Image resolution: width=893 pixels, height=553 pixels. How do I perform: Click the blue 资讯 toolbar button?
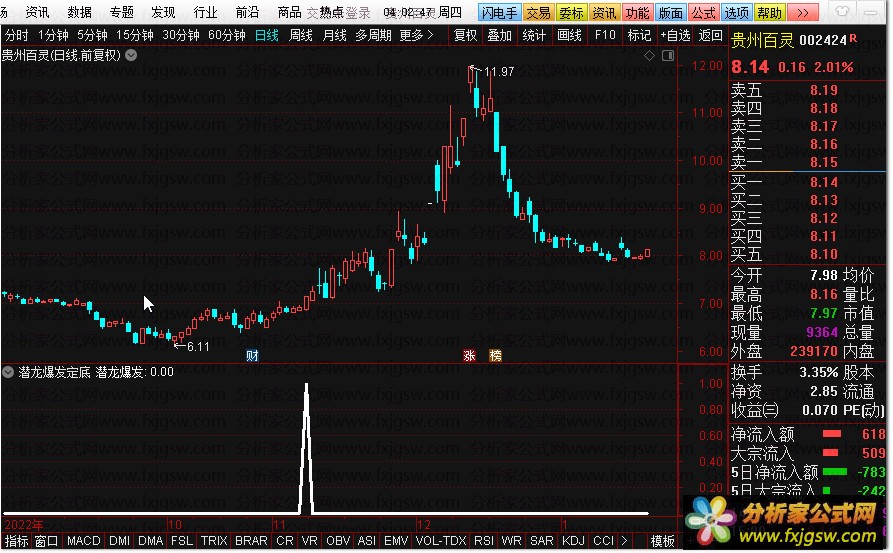604,13
